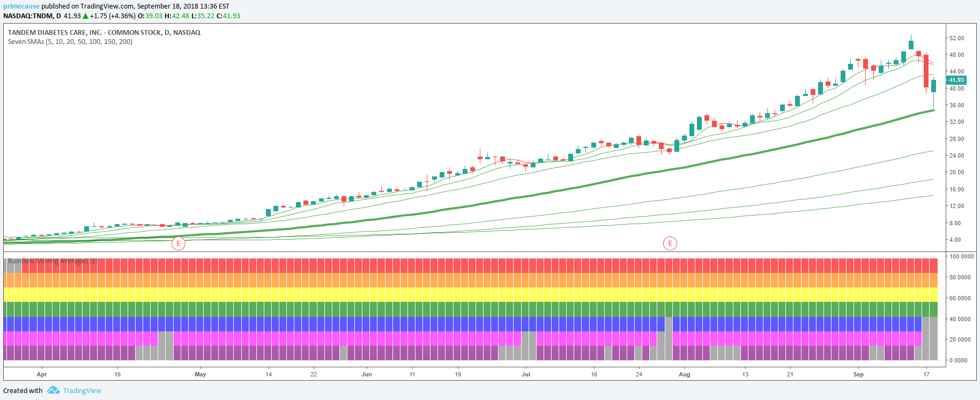Click the May date axis label
980x400 pixels.
point(201,374)
